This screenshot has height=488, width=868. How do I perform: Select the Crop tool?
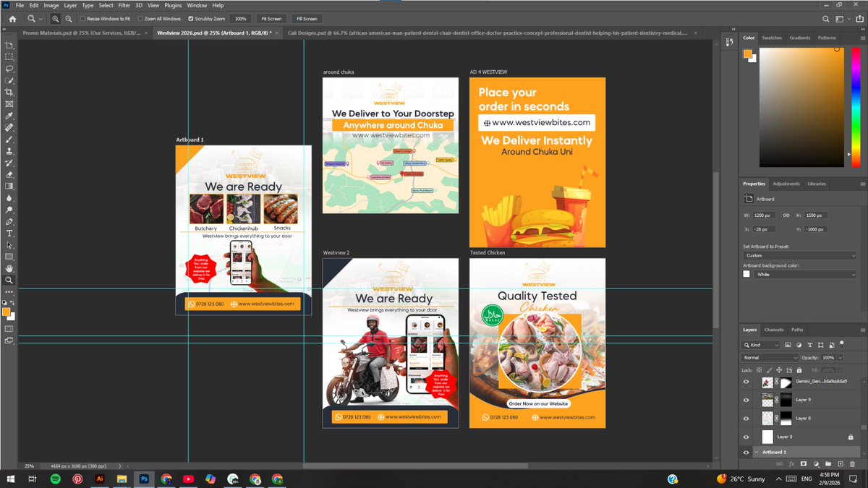[9, 93]
